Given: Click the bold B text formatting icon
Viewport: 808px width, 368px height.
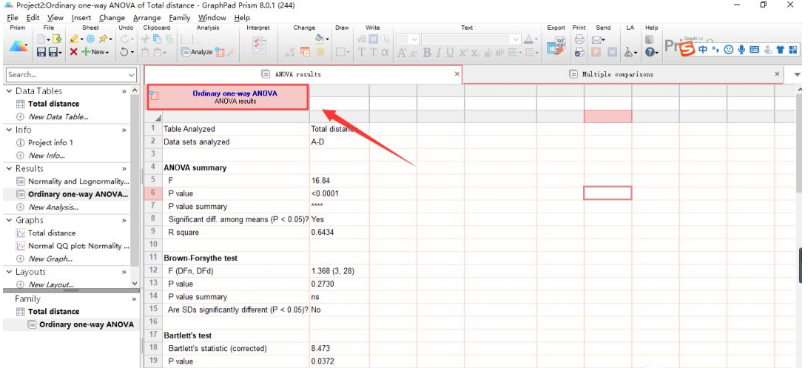Looking at the screenshot, I should click(x=427, y=52).
